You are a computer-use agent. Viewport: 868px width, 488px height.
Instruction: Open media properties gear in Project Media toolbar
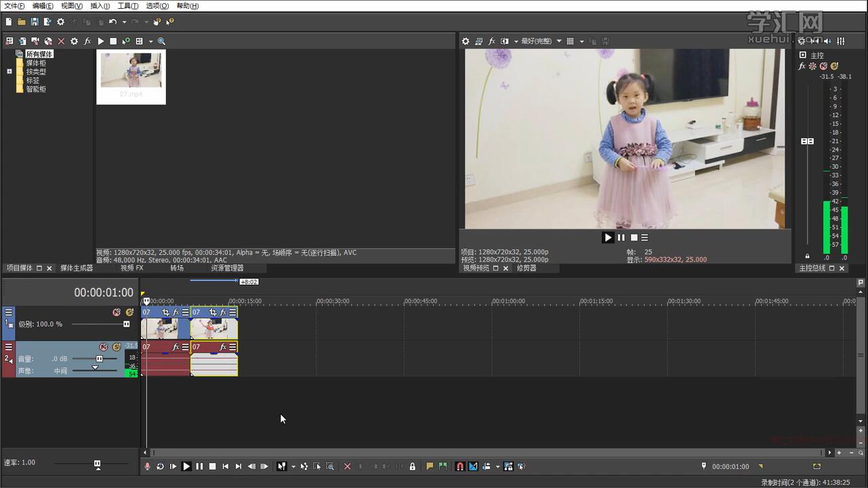coord(75,41)
